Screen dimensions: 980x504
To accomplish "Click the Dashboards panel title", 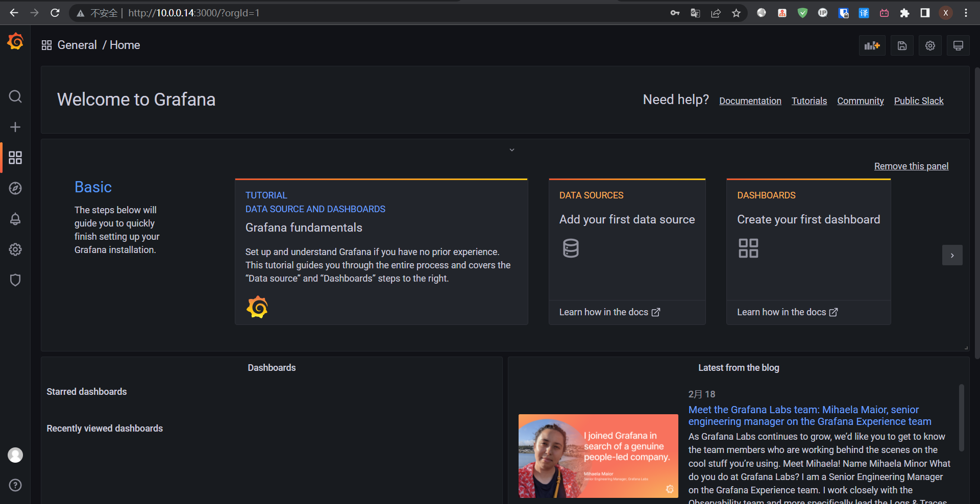I will [272, 368].
